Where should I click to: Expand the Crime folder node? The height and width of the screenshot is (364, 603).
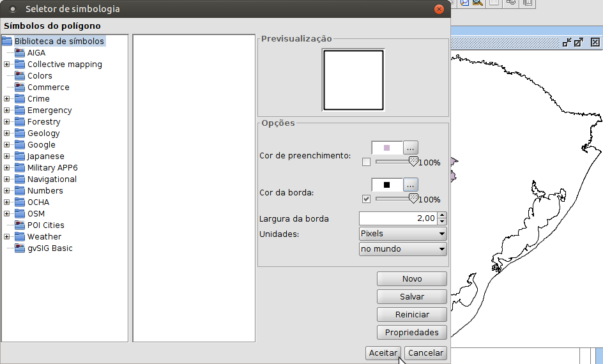(7, 99)
